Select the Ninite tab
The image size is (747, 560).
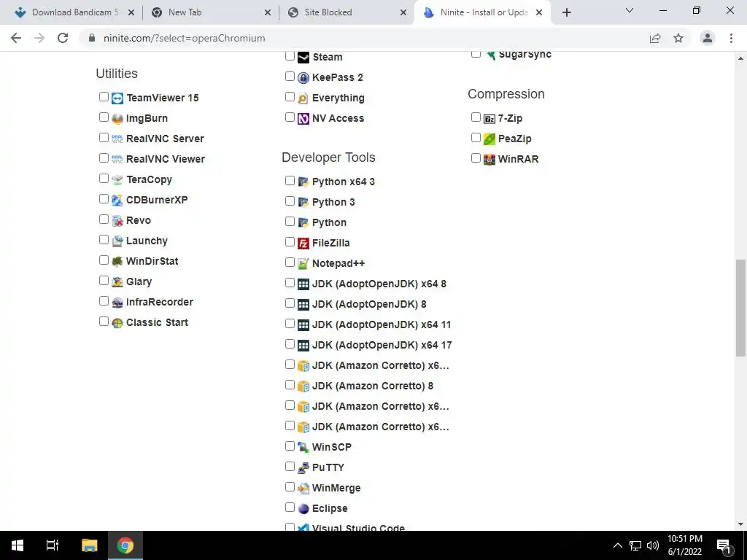click(483, 12)
